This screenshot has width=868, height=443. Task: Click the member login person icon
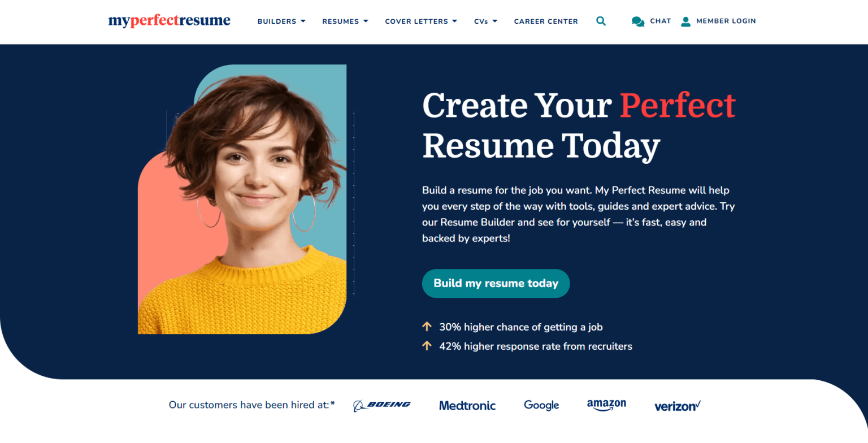[686, 21]
